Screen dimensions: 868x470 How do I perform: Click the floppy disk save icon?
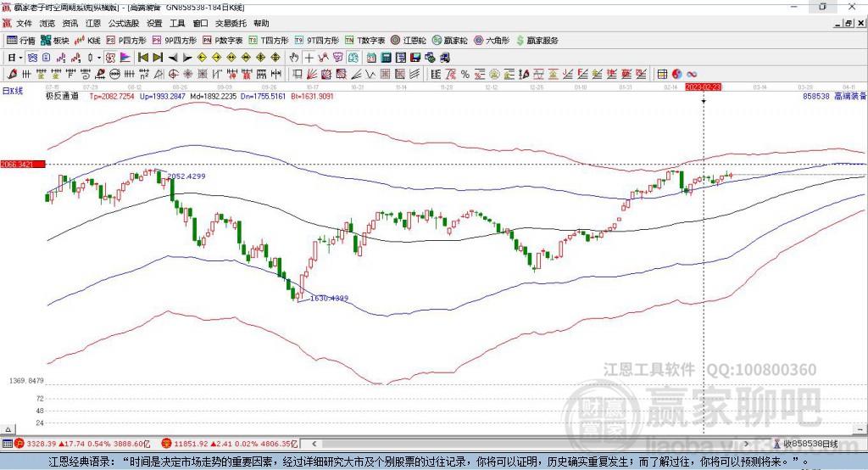pos(415,58)
